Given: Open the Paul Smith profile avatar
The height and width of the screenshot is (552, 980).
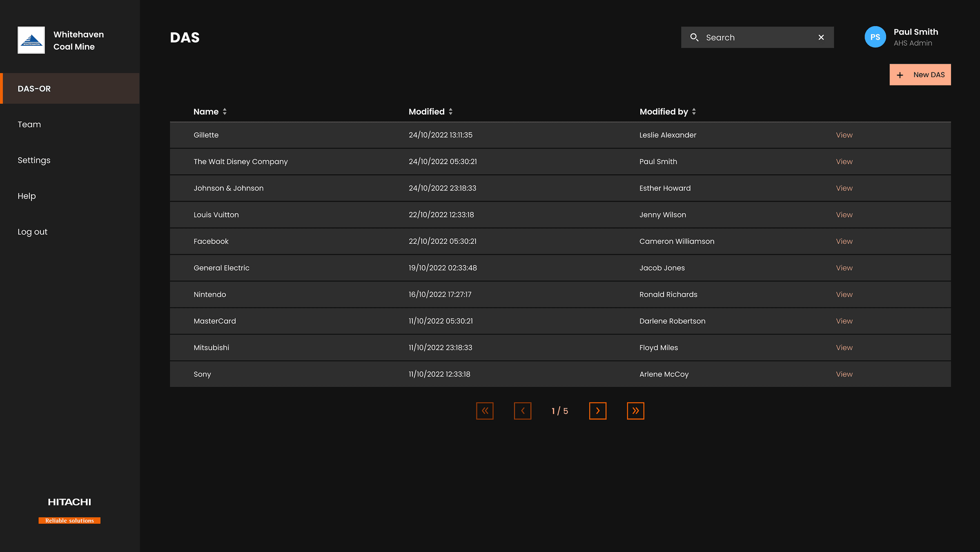Looking at the screenshot, I should (x=875, y=37).
